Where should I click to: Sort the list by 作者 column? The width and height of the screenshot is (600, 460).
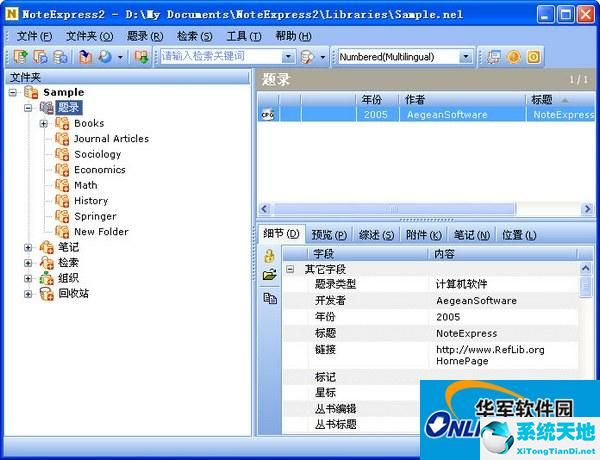462,100
